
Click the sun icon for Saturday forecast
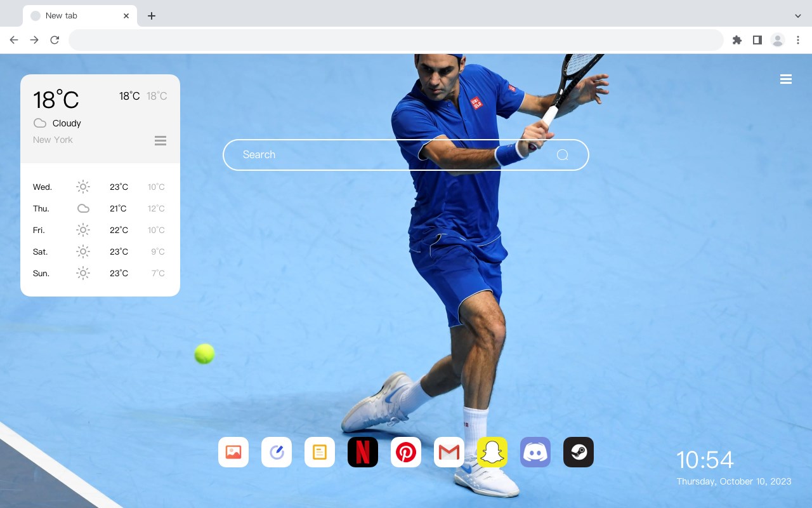point(83,251)
